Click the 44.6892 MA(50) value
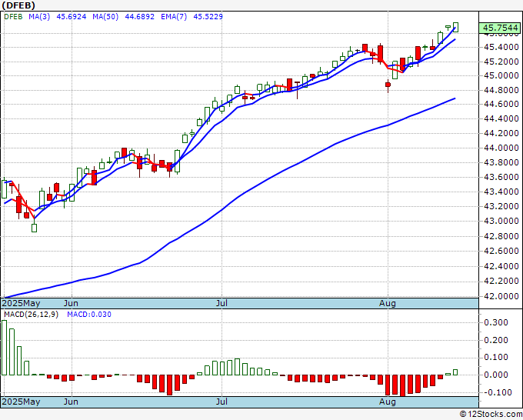 point(139,17)
